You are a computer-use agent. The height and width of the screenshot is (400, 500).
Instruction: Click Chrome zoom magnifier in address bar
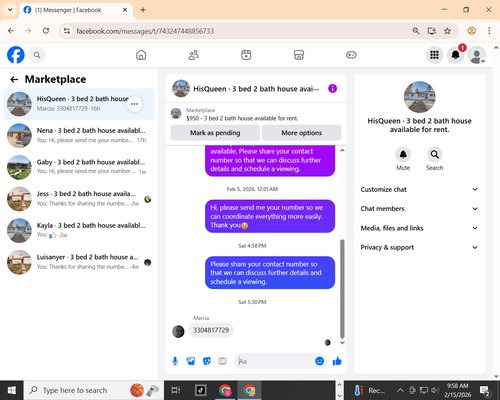416,31
